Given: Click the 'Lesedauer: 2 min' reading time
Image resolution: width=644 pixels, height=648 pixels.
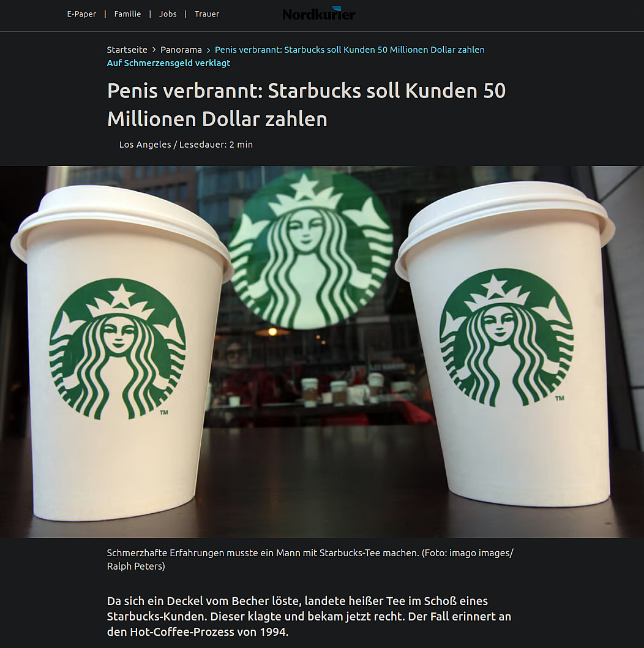Looking at the screenshot, I should 216,145.
